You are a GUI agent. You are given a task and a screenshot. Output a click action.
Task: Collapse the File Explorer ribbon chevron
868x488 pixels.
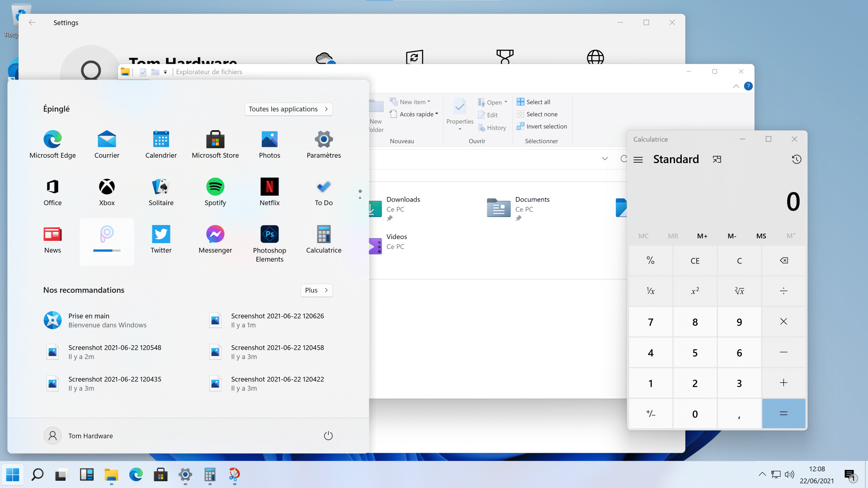(x=736, y=86)
